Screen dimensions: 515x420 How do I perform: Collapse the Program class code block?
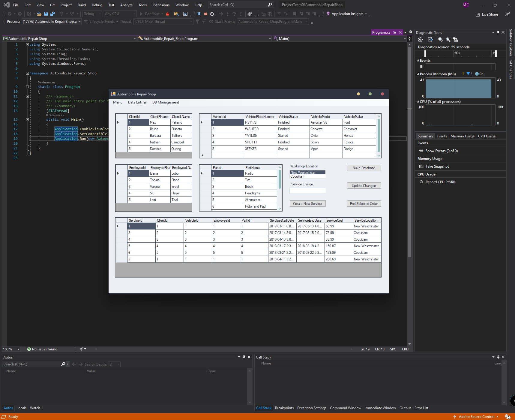click(x=27, y=87)
